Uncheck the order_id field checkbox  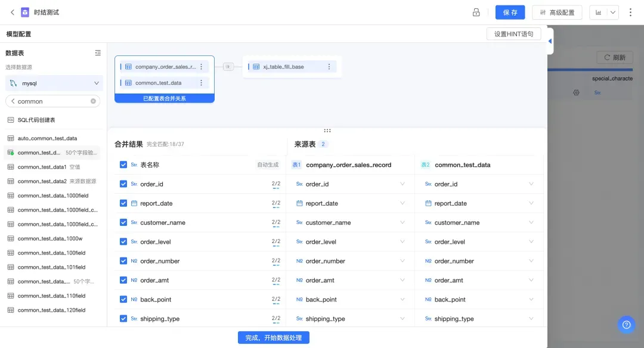coord(123,184)
